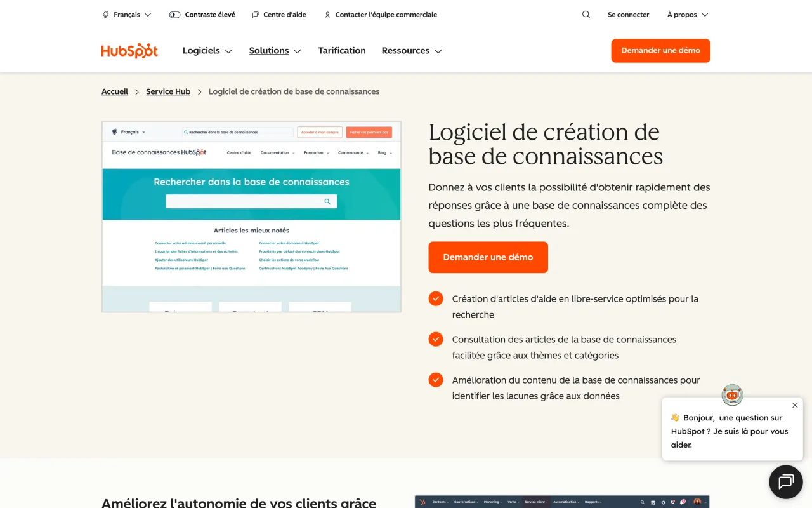Open the Logiciels menu
812x508 pixels.
207,51
